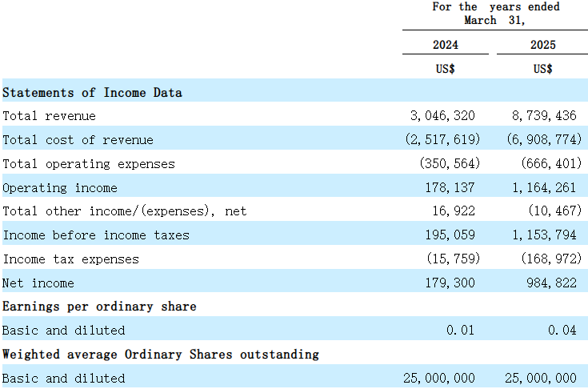This screenshot has width=588, height=389.
Task: Click the Total revenue row label
Action: pos(49,116)
